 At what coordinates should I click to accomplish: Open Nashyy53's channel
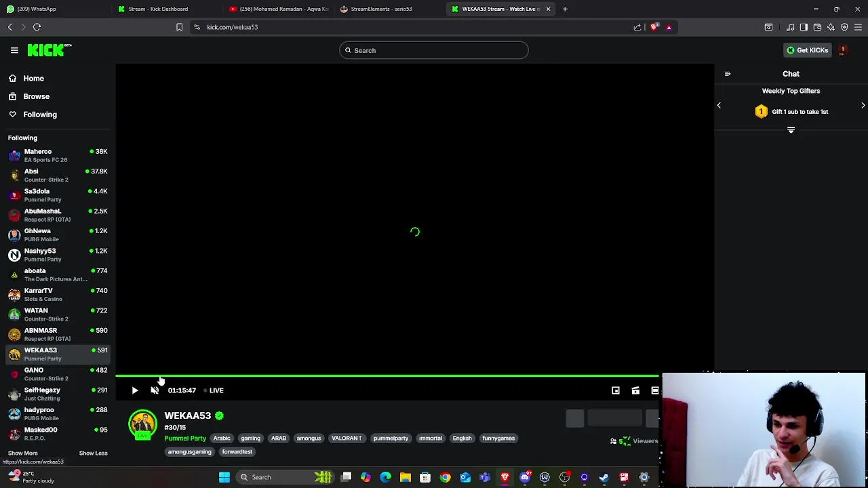pos(58,255)
